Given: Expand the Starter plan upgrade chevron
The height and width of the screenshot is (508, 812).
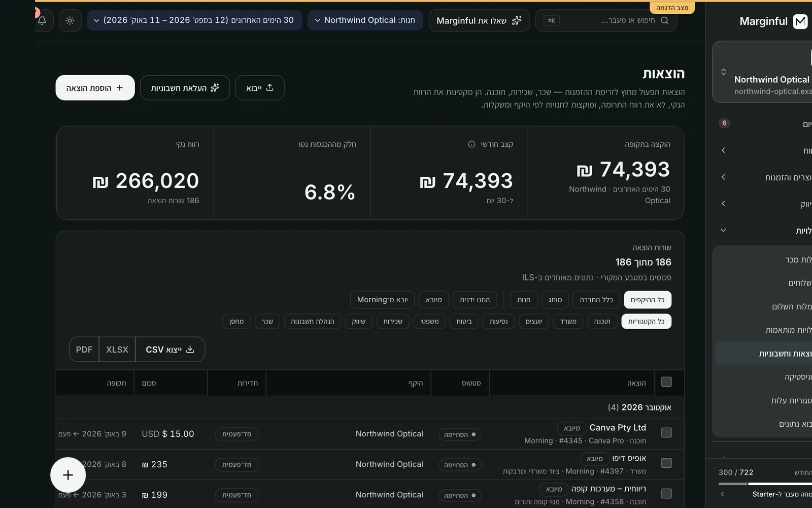Looking at the screenshot, I should [x=723, y=494].
